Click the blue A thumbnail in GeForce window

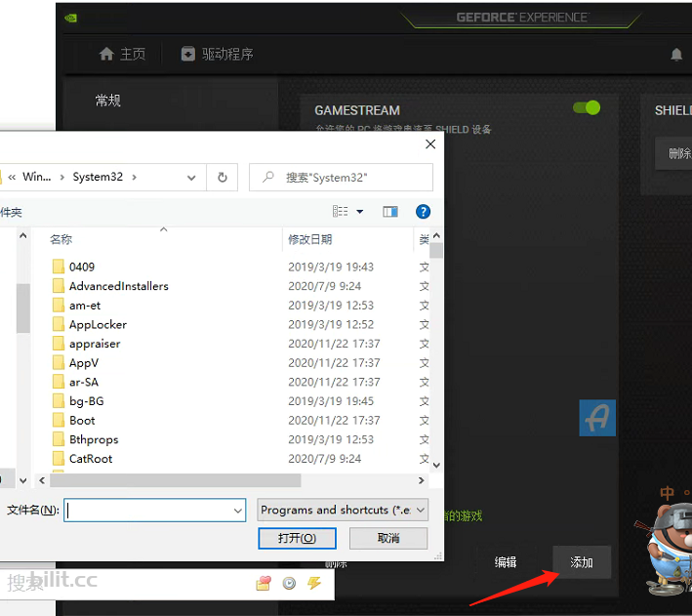(x=597, y=418)
